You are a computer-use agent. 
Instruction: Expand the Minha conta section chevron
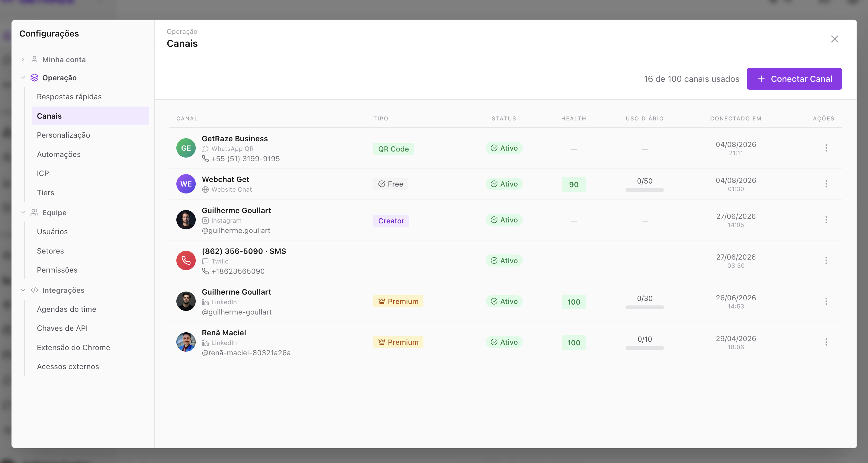coord(23,59)
